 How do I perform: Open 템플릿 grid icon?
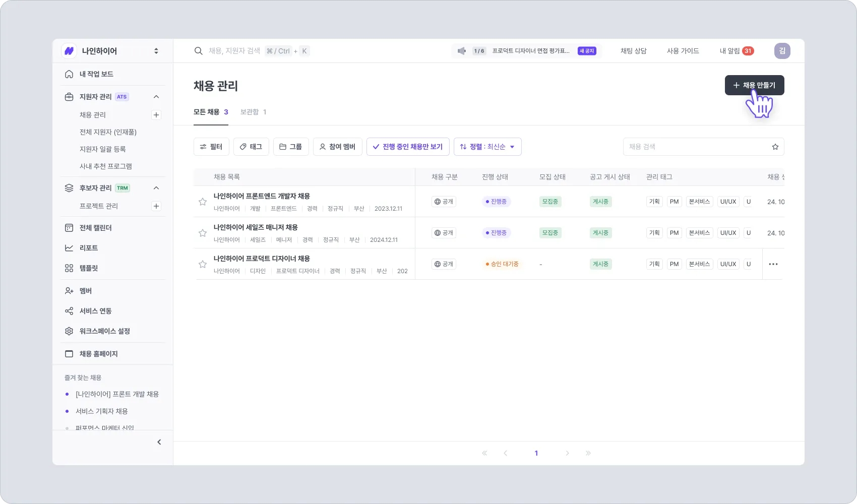tap(69, 268)
